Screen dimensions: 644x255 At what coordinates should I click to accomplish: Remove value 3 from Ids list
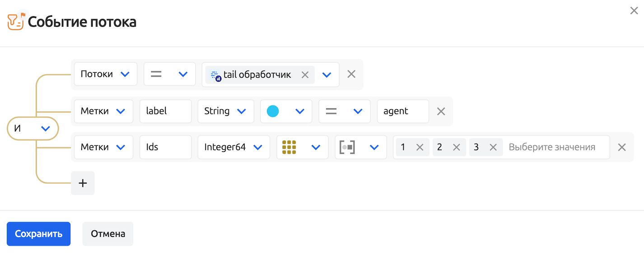point(493,147)
